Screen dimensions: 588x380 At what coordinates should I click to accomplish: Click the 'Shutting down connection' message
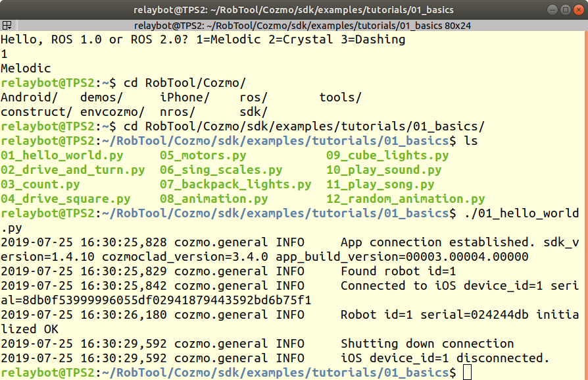pos(427,344)
